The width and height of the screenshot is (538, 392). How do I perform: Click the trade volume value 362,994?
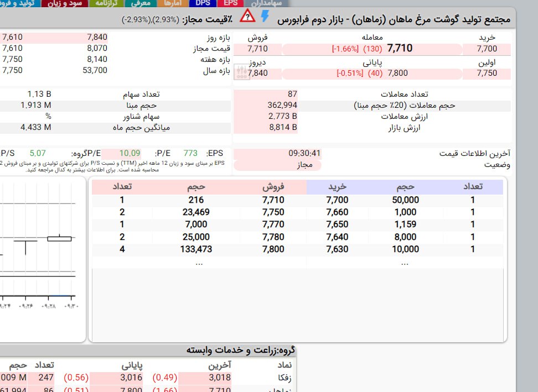click(282, 105)
